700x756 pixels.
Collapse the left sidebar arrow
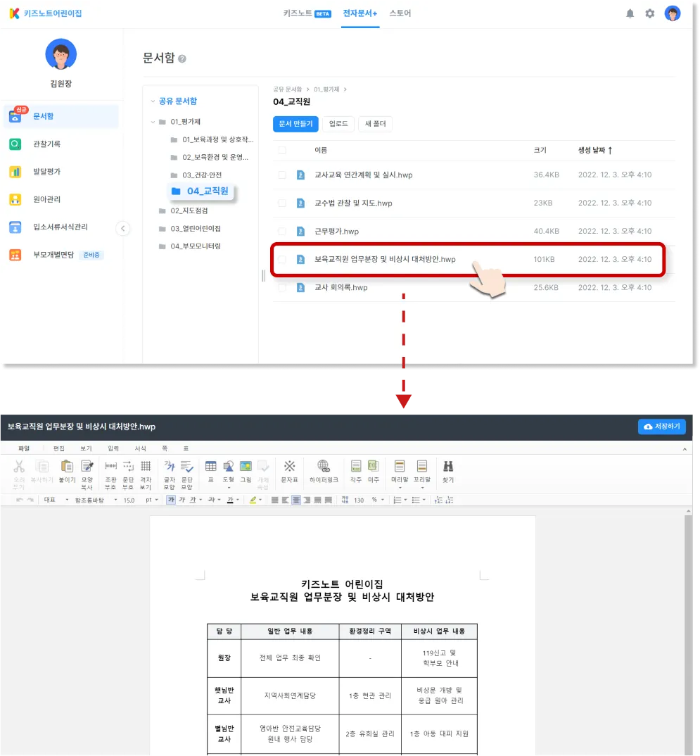click(123, 229)
